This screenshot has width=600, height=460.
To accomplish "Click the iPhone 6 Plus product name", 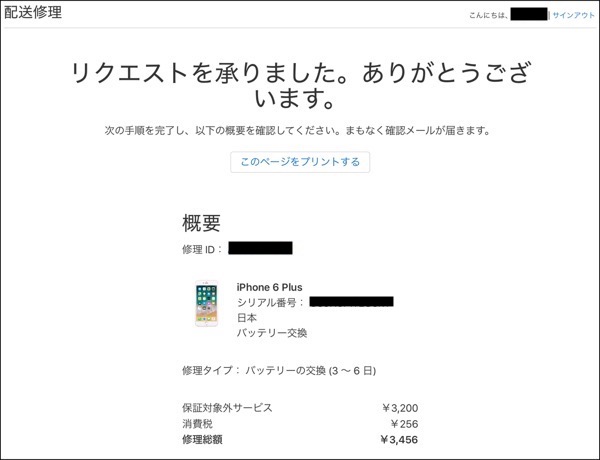I will [269, 287].
